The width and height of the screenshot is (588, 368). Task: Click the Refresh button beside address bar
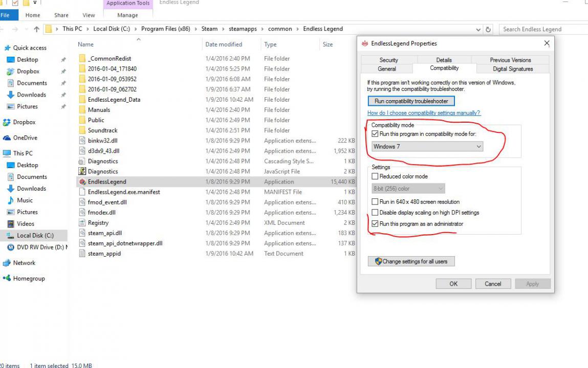(488, 29)
